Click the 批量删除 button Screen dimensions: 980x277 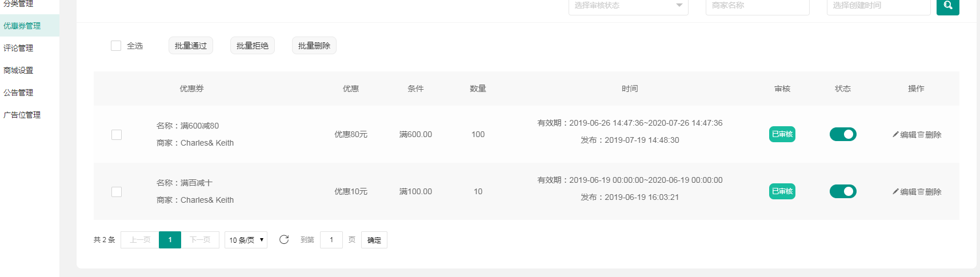click(314, 46)
